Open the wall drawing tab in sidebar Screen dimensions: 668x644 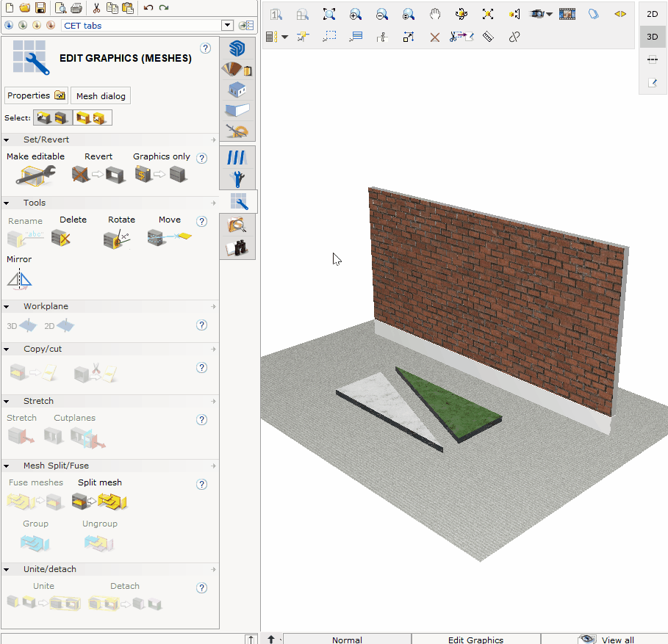[237, 110]
